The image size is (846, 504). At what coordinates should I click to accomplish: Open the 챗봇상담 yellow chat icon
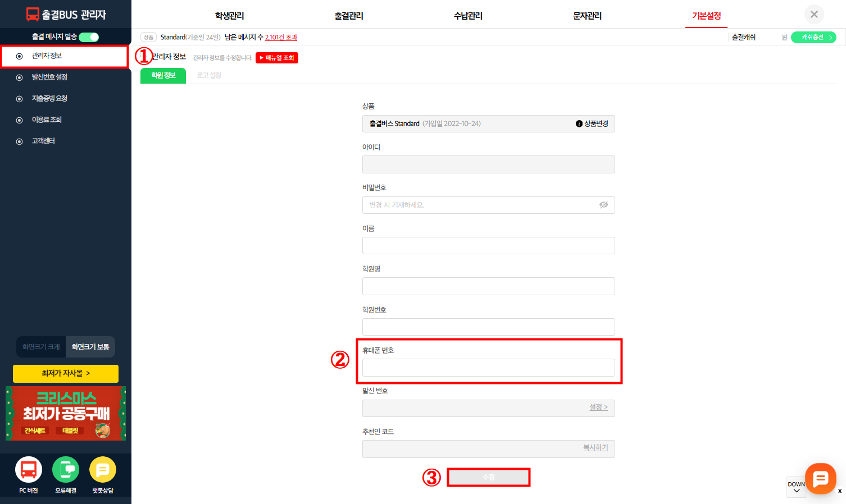click(x=103, y=470)
